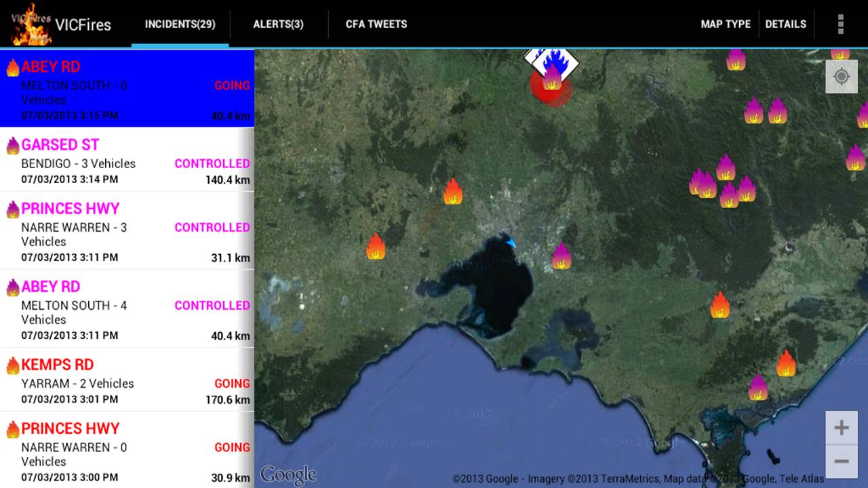Tap flame icon of going PRINCES HWY incident
868x488 pixels.
(13, 429)
